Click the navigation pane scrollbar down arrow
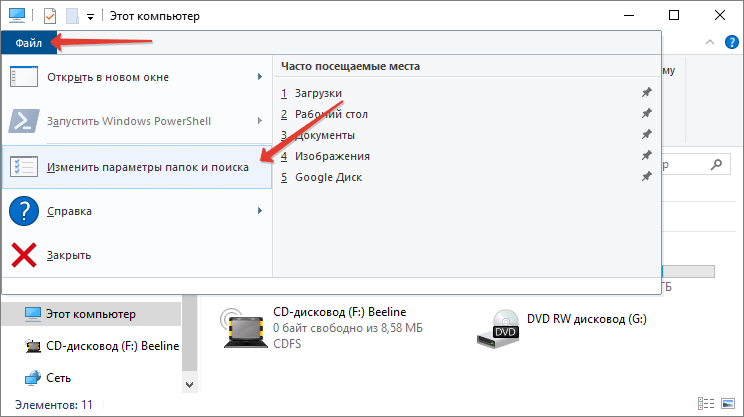The width and height of the screenshot is (744, 417). pyautogui.click(x=189, y=385)
